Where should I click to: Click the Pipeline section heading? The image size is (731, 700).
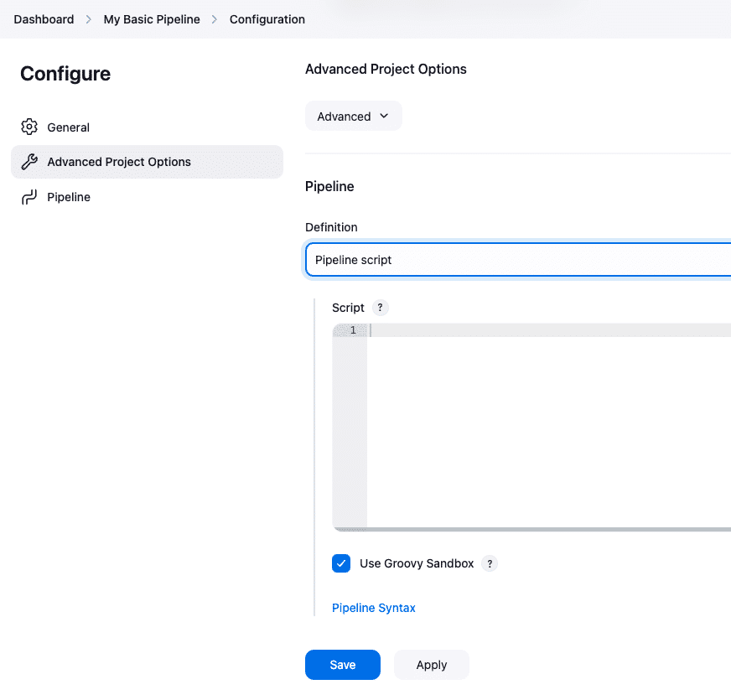coord(329,187)
